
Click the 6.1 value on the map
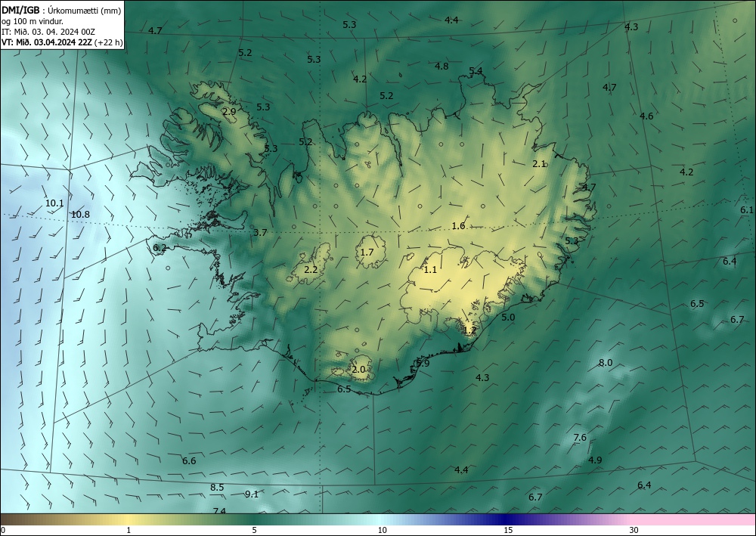747,209
